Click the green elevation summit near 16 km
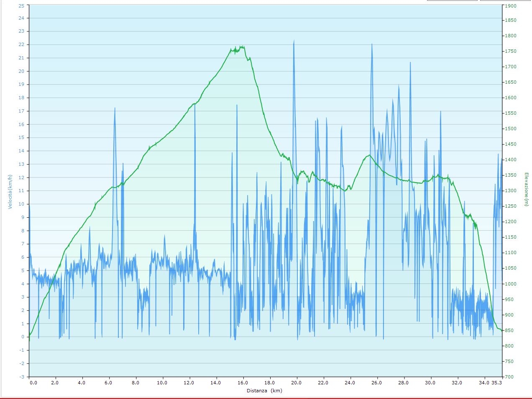532x399 pixels. 242,47
